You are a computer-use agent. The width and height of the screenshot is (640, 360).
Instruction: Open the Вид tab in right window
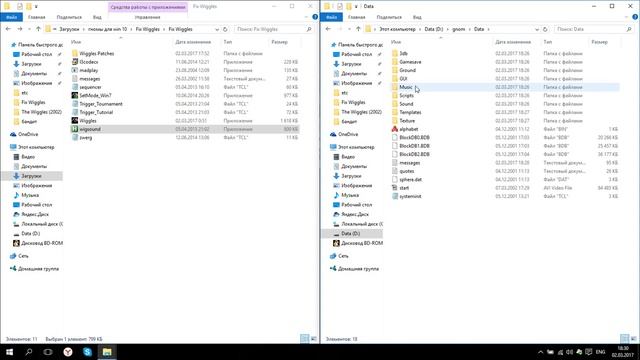[x=417, y=17]
